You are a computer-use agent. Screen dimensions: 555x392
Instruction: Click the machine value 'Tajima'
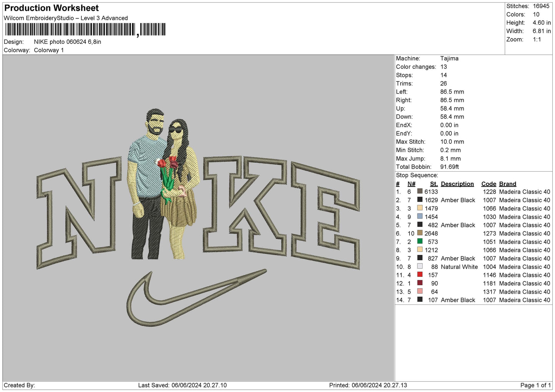(449, 58)
